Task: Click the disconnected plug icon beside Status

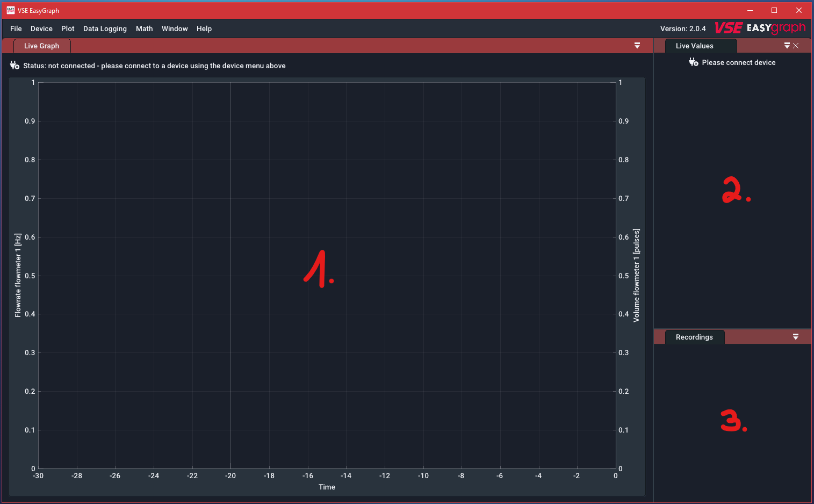Action: [15, 66]
